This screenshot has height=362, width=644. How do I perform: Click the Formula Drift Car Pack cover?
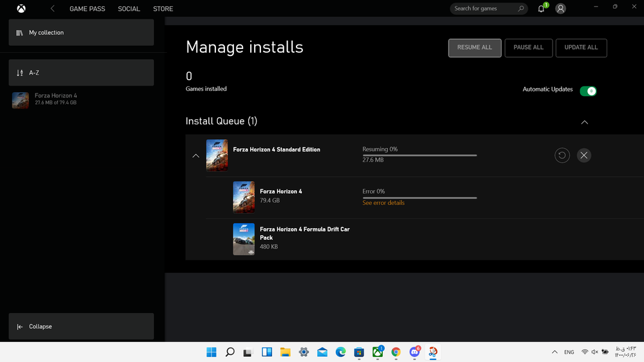click(x=244, y=239)
